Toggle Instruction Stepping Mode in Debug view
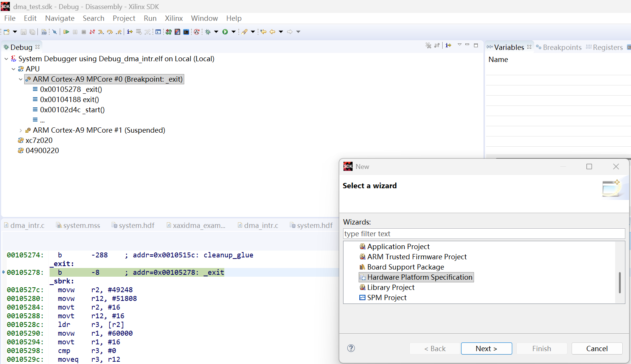 (449, 45)
